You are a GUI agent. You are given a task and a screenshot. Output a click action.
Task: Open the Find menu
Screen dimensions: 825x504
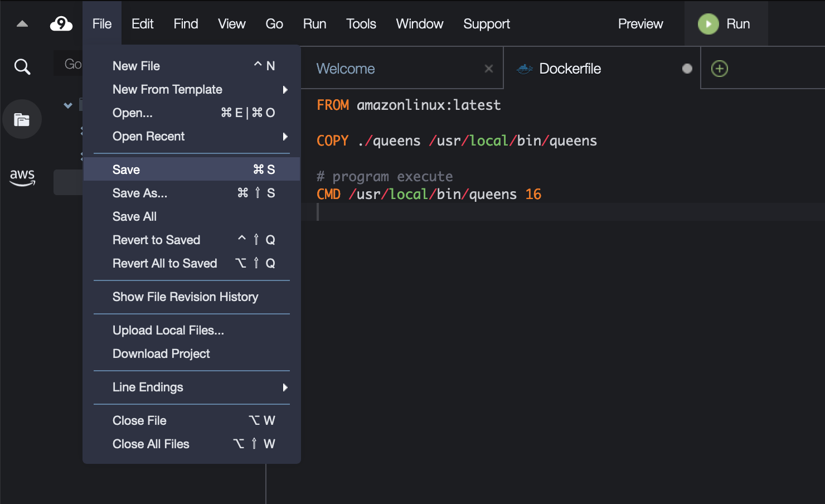click(x=186, y=24)
